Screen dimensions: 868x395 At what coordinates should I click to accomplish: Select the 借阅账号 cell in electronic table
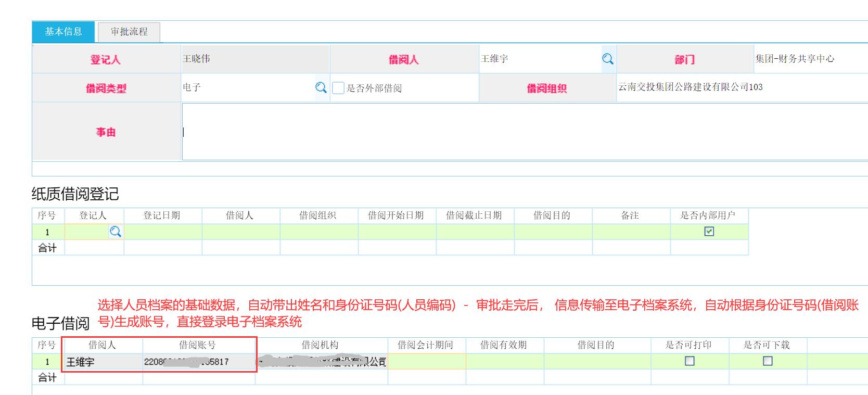pyautogui.click(x=198, y=362)
